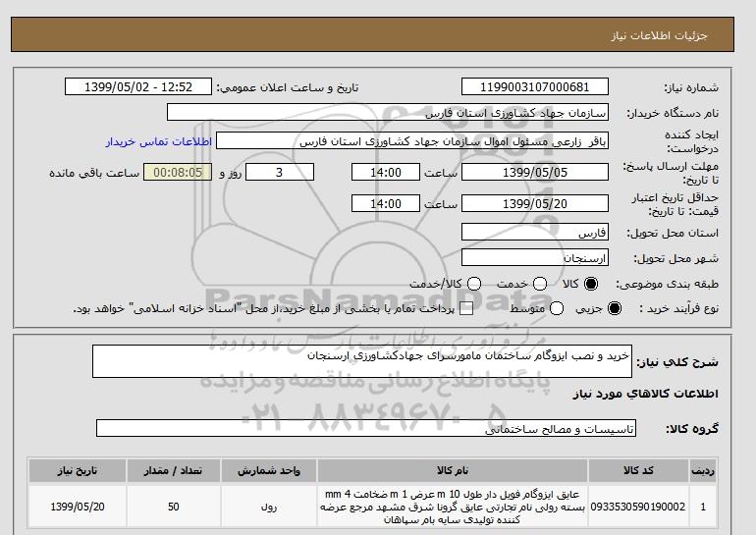
Task: Click the public announcement date field 1399/05/02
Action: coord(138,86)
